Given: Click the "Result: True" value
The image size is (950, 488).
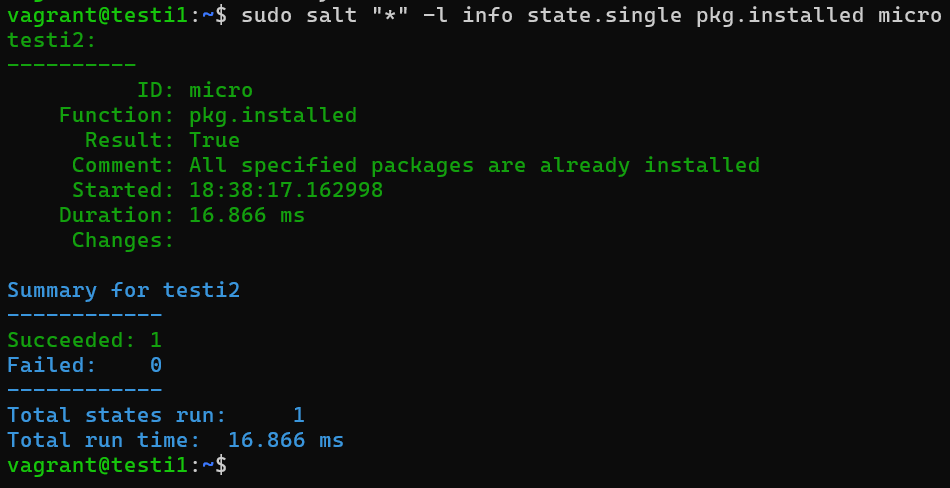Looking at the screenshot, I should [x=214, y=140].
